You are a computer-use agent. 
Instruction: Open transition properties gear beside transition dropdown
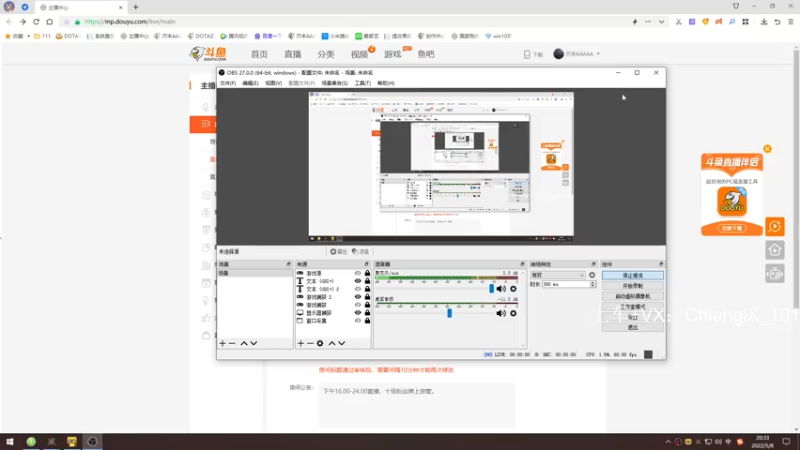click(592, 275)
